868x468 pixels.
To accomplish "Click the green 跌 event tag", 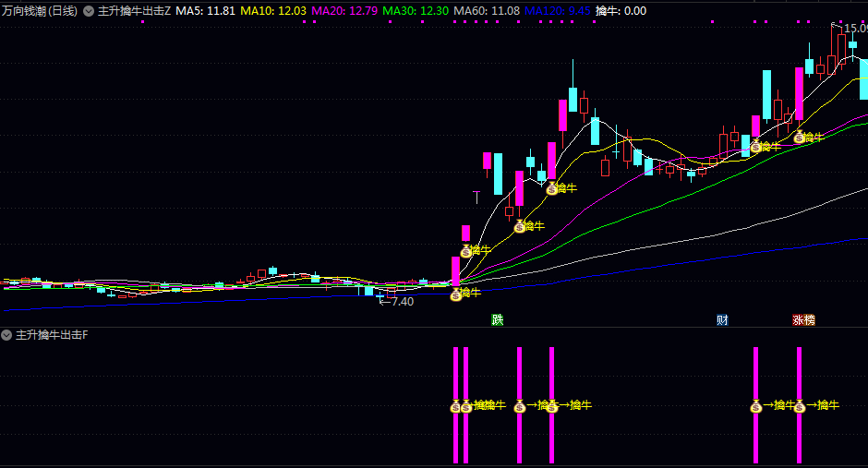I will tap(498, 320).
